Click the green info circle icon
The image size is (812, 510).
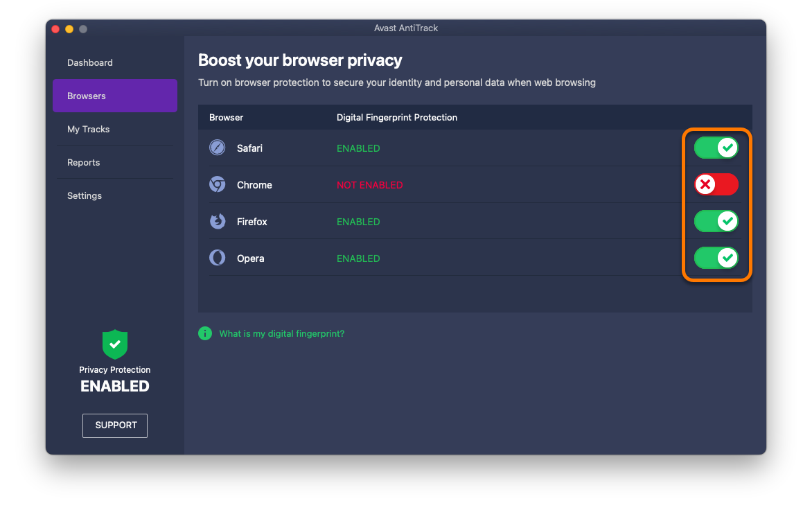click(205, 333)
